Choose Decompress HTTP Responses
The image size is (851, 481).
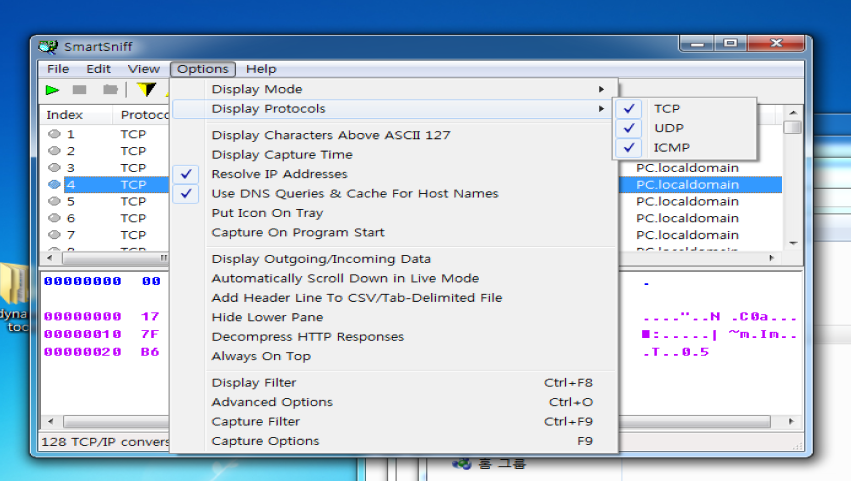(395, 337)
